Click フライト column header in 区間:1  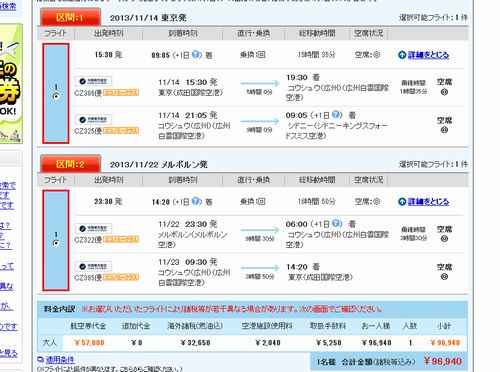[56, 33]
